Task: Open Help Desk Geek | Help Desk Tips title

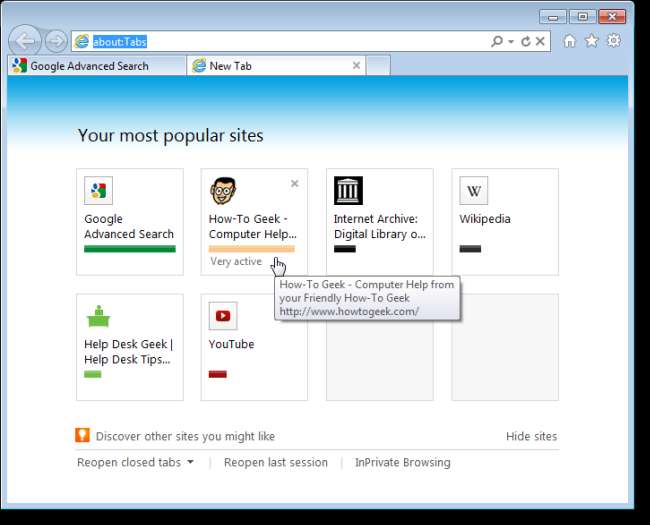Action: coord(128,352)
